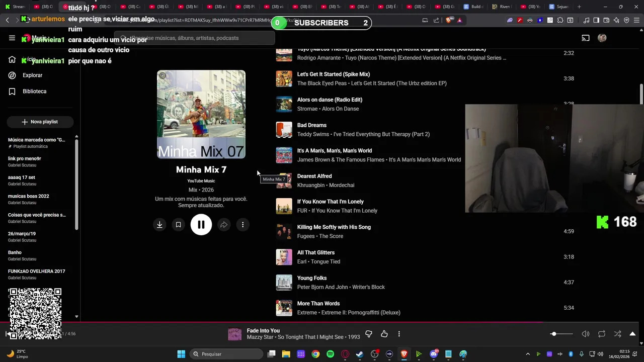The width and height of the screenshot is (644, 362).
Task: Click the Young Folks track thumbnail
Action: pyautogui.click(x=284, y=283)
